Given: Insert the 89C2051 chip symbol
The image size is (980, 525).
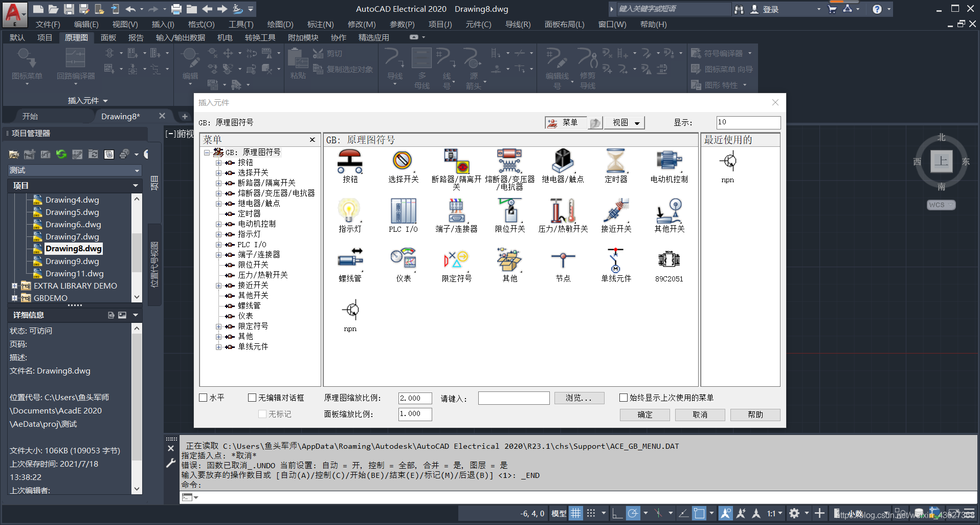Looking at the screenshot, I should (669, 259).
